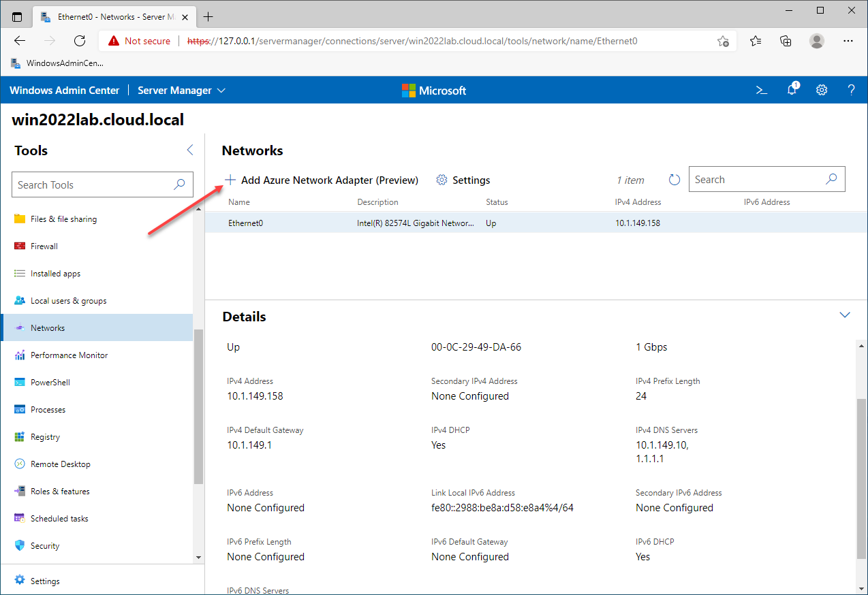This screenshot has width=868, height=595.
Task: Click the Networks search magnifier icon
Action: point(831,180)
